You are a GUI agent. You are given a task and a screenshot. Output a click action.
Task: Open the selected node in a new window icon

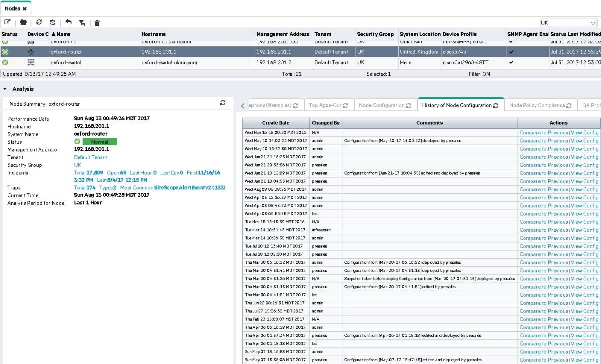[7, 23]
